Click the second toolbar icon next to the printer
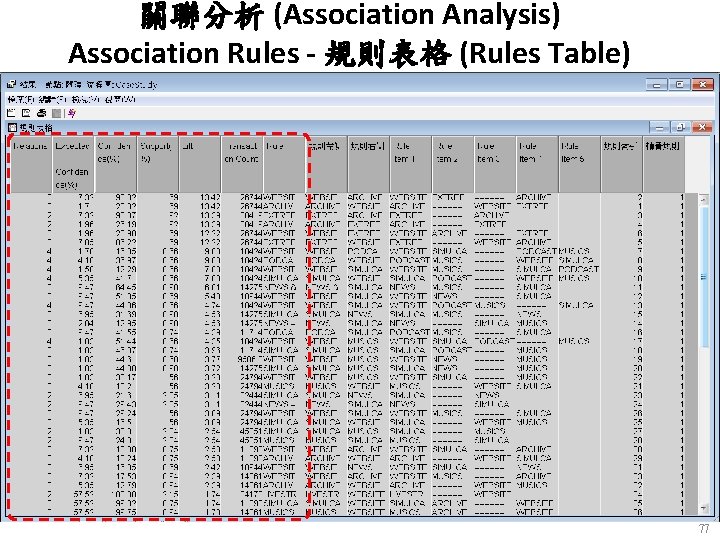This screenshot has width=720, height=540. (26, 113)
